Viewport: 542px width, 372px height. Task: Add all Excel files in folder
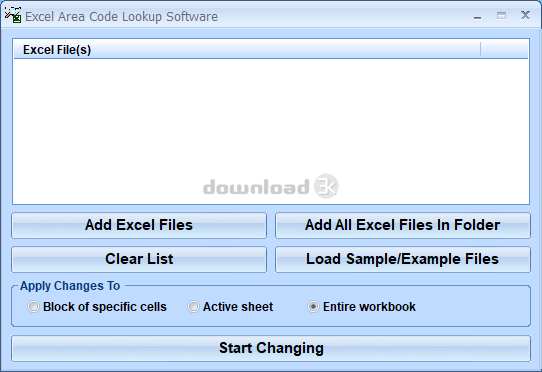(403, 225)
